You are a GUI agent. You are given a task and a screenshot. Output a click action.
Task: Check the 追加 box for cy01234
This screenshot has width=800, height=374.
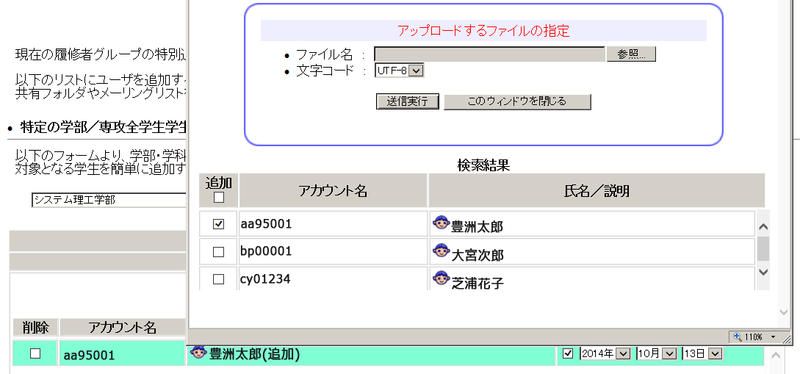[x=218, y=279]
